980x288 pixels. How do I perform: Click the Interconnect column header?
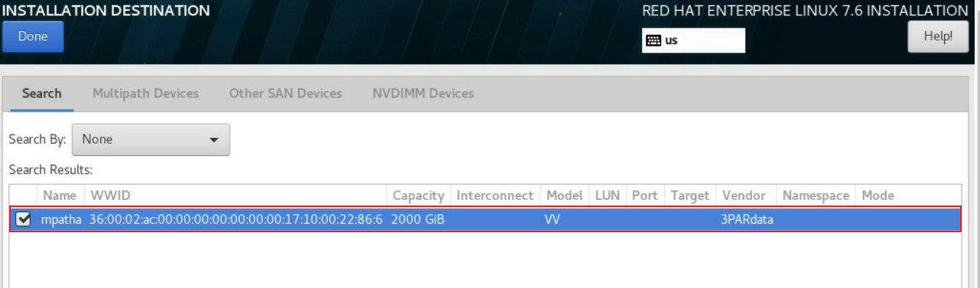[495, 196]
